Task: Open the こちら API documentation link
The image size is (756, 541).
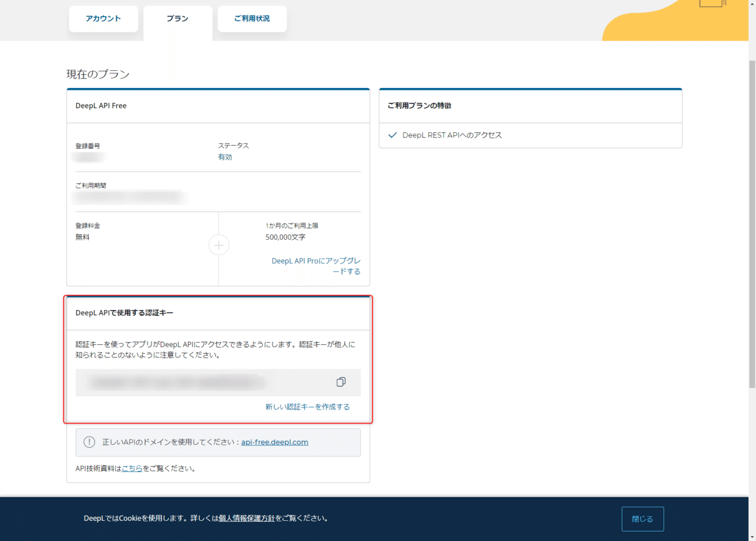Action: (132, 468)
